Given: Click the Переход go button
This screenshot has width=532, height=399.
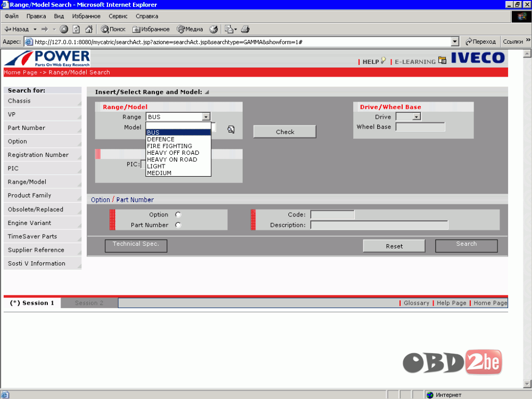Looking at the screenshot, I should [x=480, y=41].
